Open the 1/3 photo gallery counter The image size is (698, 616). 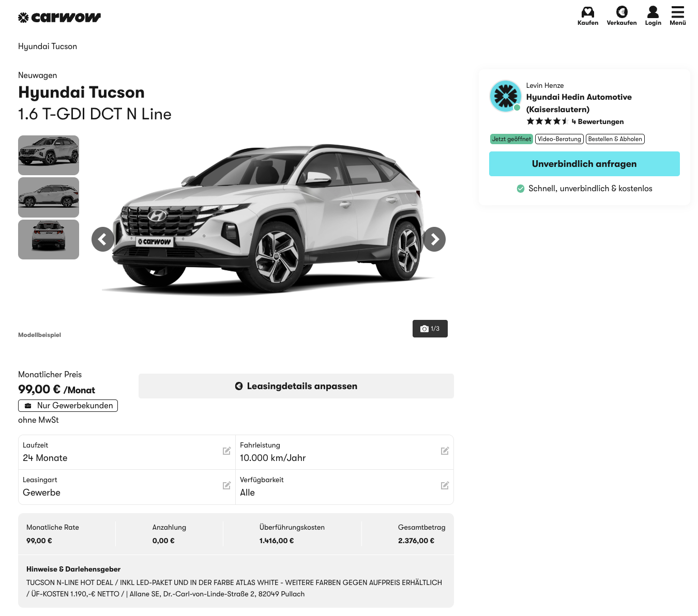tap(430, 329)
